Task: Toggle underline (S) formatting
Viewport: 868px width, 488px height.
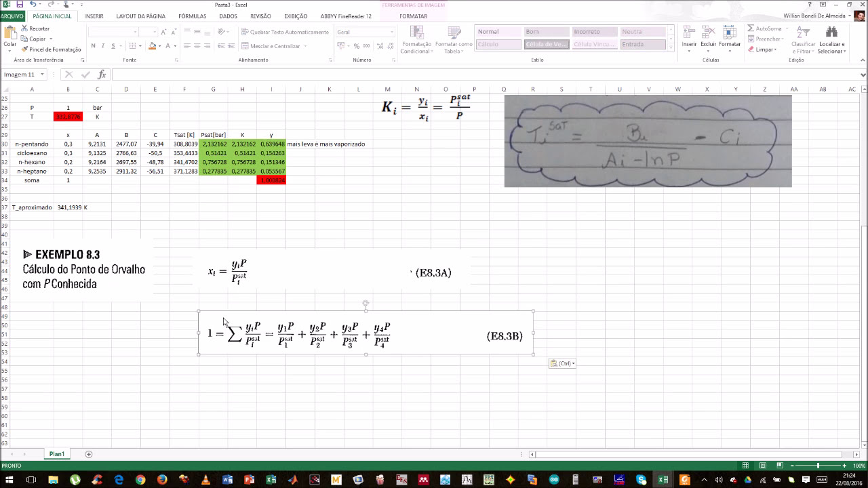Action: 113,46
